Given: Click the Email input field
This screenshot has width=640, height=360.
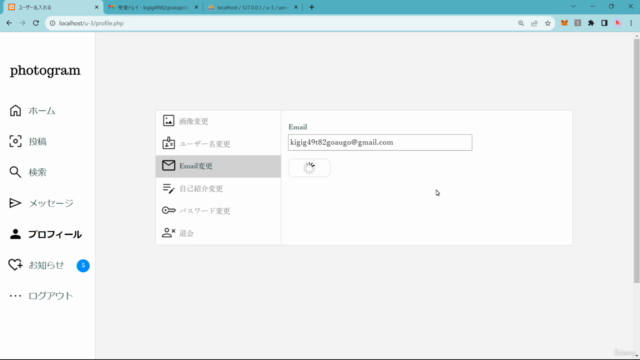Looking at the screenshot, I should (x=380, y=142).
